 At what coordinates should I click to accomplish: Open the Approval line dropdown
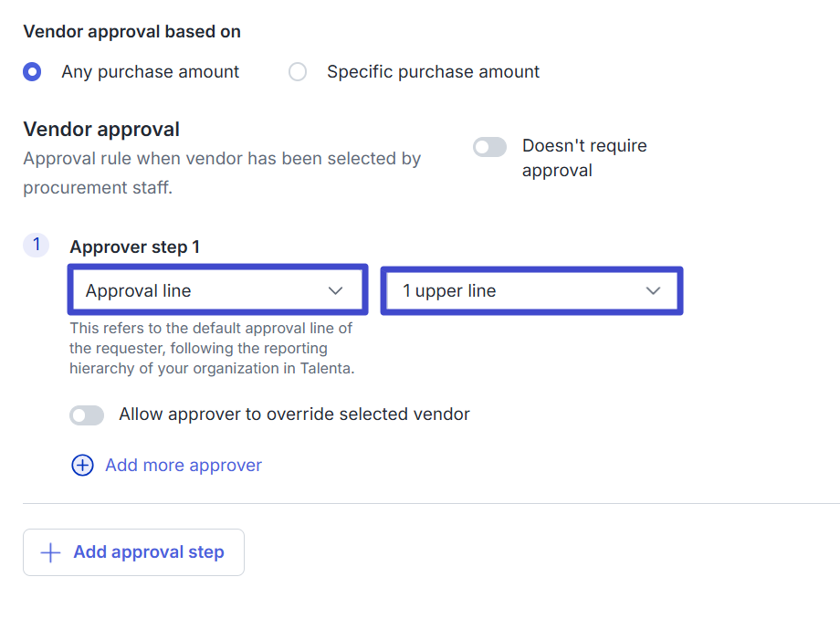[x=217, y=290]
